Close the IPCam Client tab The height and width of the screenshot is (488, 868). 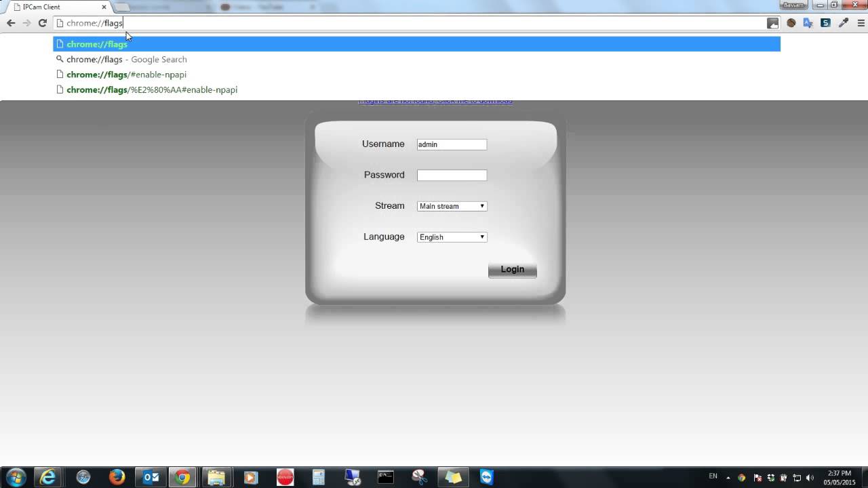click(x=104, y=7)
